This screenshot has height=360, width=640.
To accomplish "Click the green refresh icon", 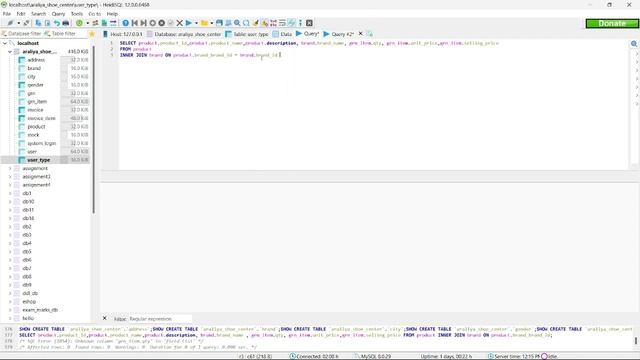I will pos(79,23).
